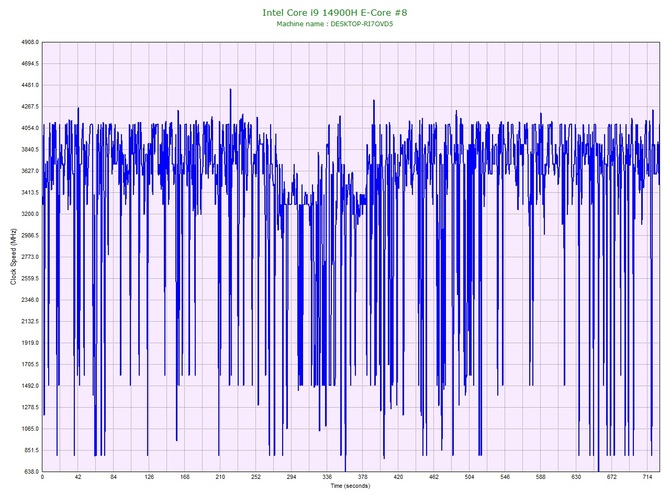Click the 638.0 y-axis minimum value
Screen dimensions: 670x503
pyautogui.click(x=31, y=472)
